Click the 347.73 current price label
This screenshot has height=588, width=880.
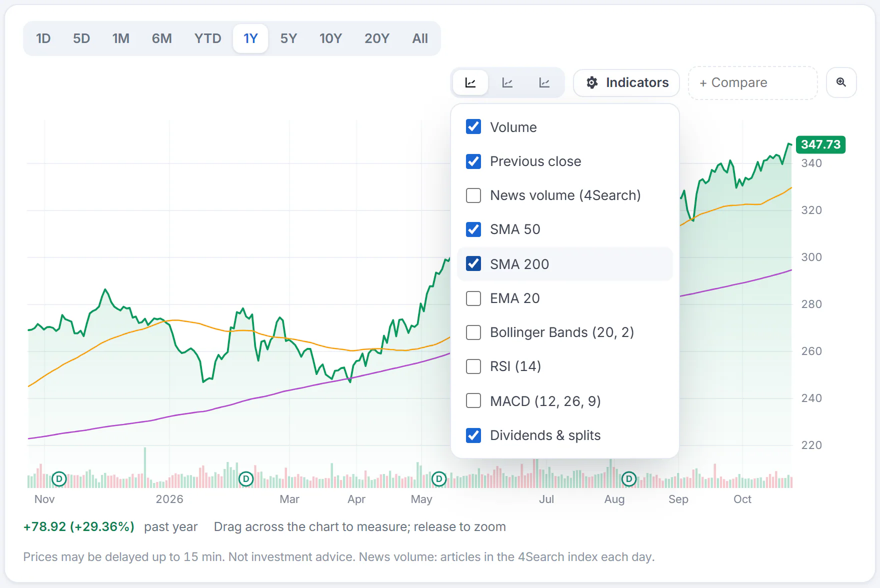[820, 144]
